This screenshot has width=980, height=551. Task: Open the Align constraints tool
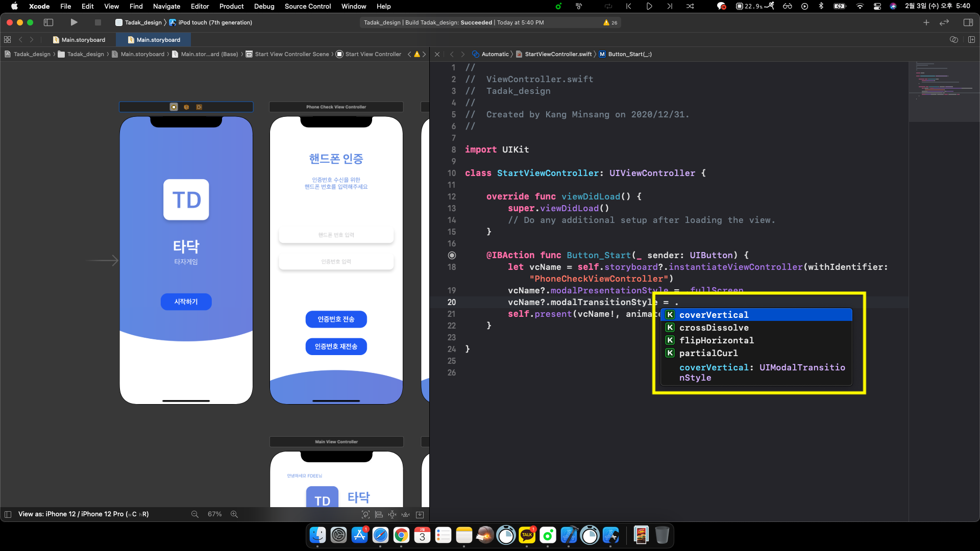pos(379,514)
